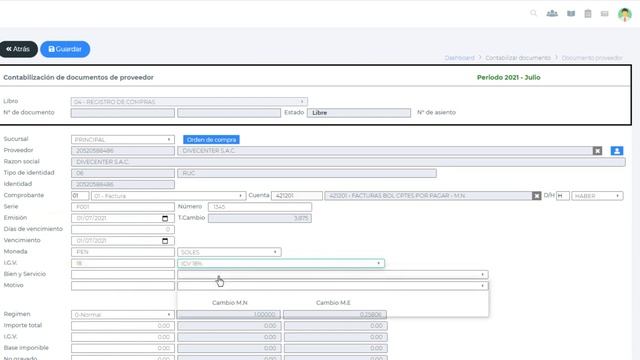Click the Identidad number field
This screenshot has width=640, height=360.
click(x=122, y=184)
